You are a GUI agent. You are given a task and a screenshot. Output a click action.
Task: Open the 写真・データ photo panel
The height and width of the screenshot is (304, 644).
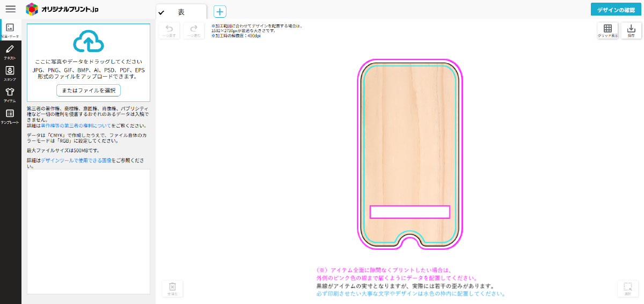pyautogui.click(x=10, y=30)
